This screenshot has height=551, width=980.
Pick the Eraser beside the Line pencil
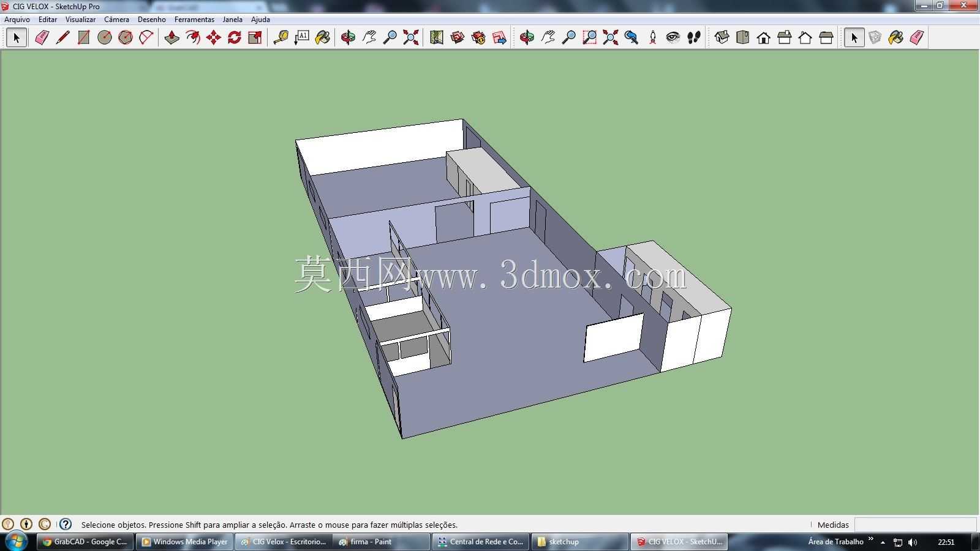tap(42, 38)
